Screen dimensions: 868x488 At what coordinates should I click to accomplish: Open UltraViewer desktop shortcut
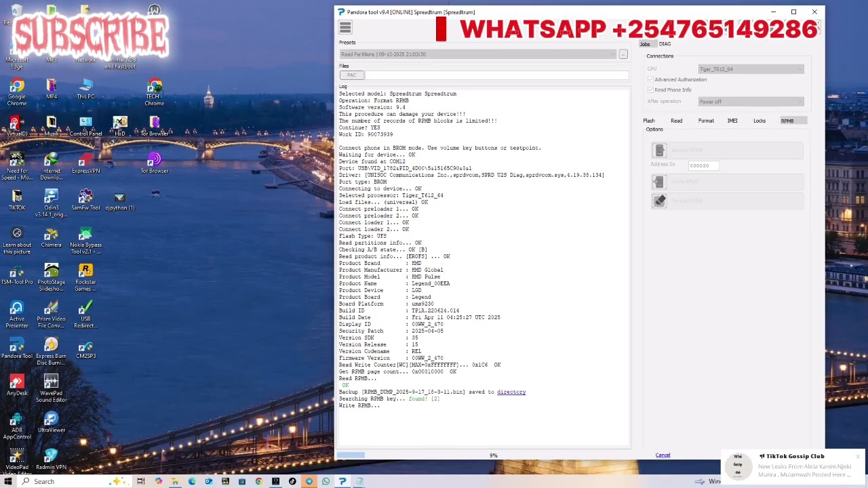click(x=51, y=423)
